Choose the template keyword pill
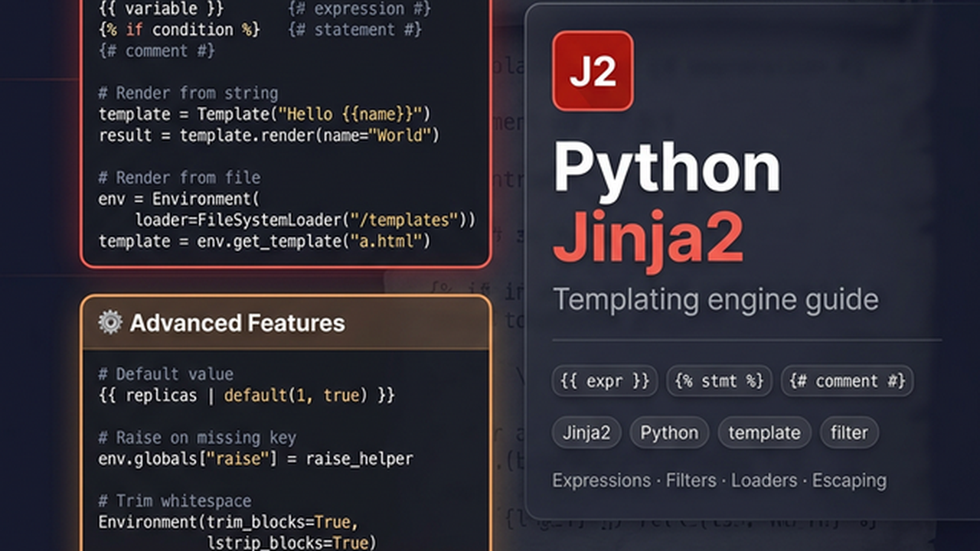980x551 pixels. [764, 432]
